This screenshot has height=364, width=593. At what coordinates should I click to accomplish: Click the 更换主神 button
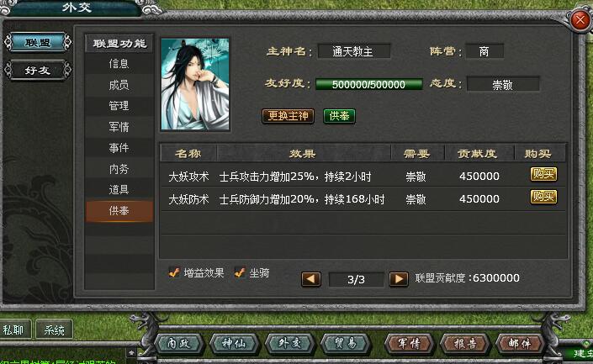(x=289, y=116)
